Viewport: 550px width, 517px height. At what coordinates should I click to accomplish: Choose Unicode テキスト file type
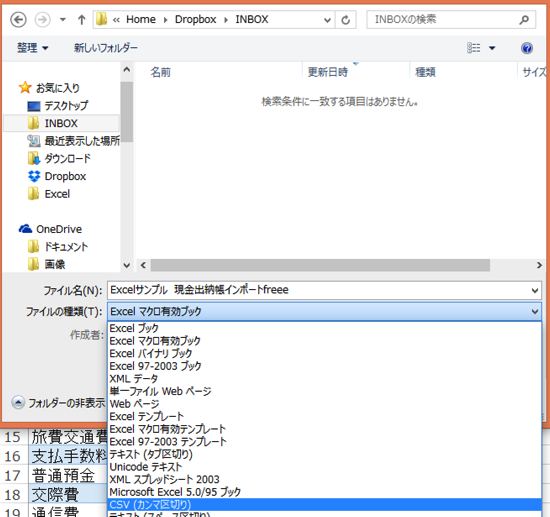click(x=324, y=467)
